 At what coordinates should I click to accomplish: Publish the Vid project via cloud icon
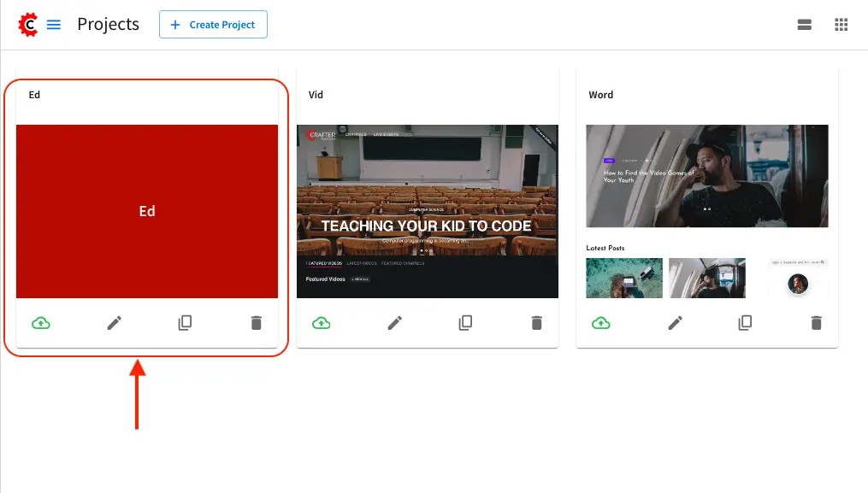[x=321, y=323]
